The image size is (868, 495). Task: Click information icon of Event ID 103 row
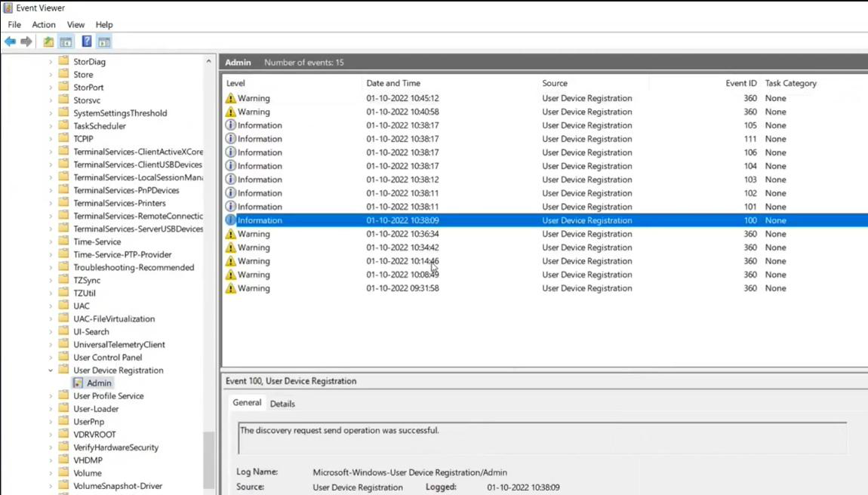click(230, 180)
